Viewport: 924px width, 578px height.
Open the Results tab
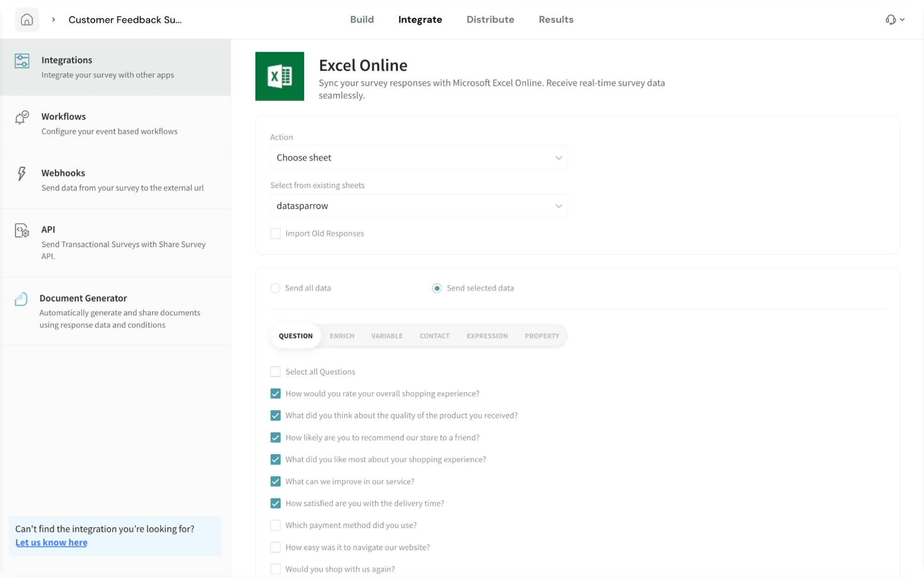pyautogui.click(x=556, y=19)
